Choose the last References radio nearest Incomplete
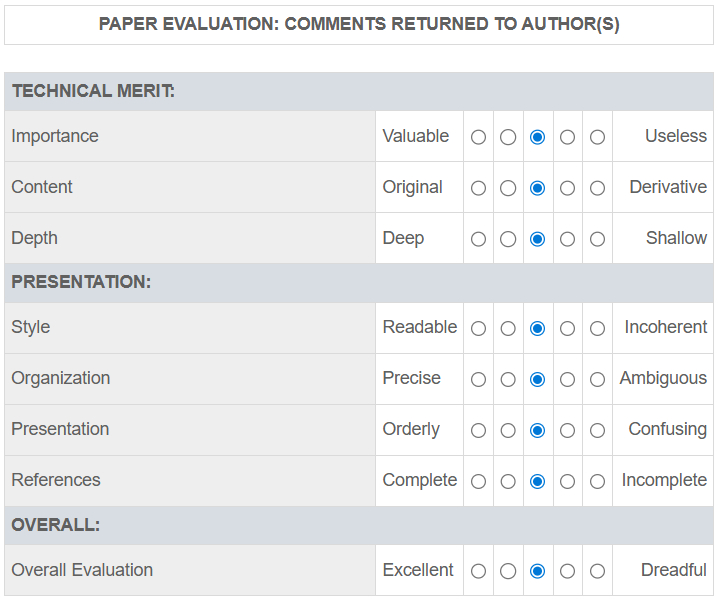Viewport: 718px width, 599px height. 597,481
